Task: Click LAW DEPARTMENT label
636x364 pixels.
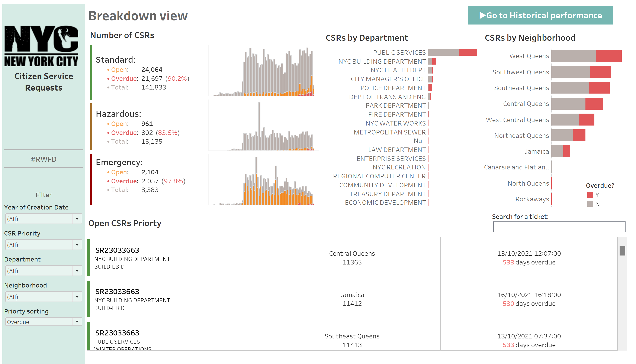Action: [x=397, y=150]
